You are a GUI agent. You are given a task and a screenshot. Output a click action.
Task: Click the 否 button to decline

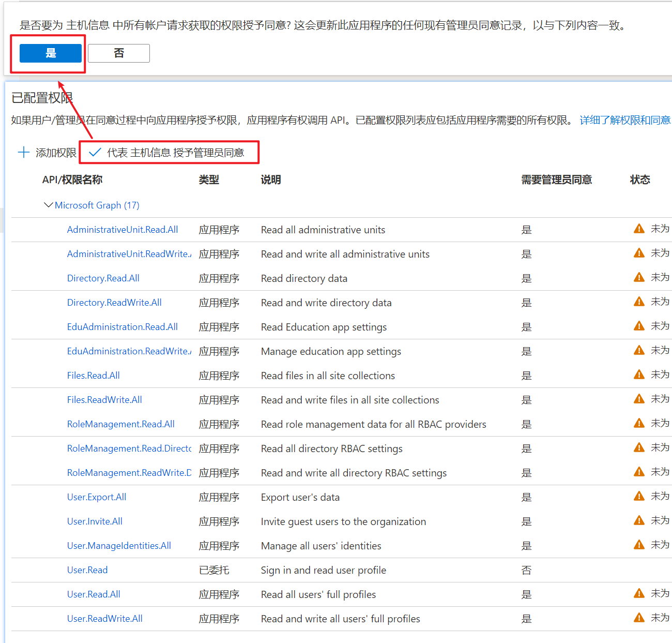pyautogui.click(x=118, y=53)
